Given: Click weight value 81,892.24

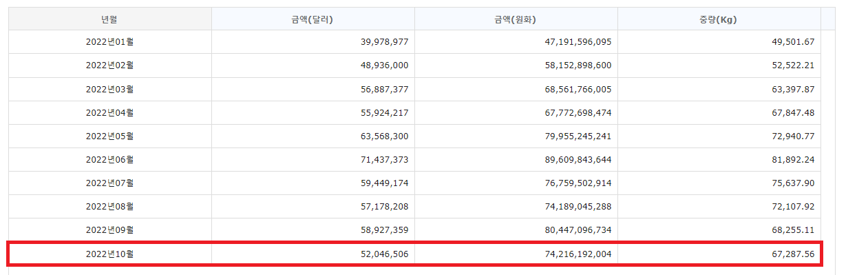Looking at the screenshot, I should pyautogui.click(x=794, y=159).
